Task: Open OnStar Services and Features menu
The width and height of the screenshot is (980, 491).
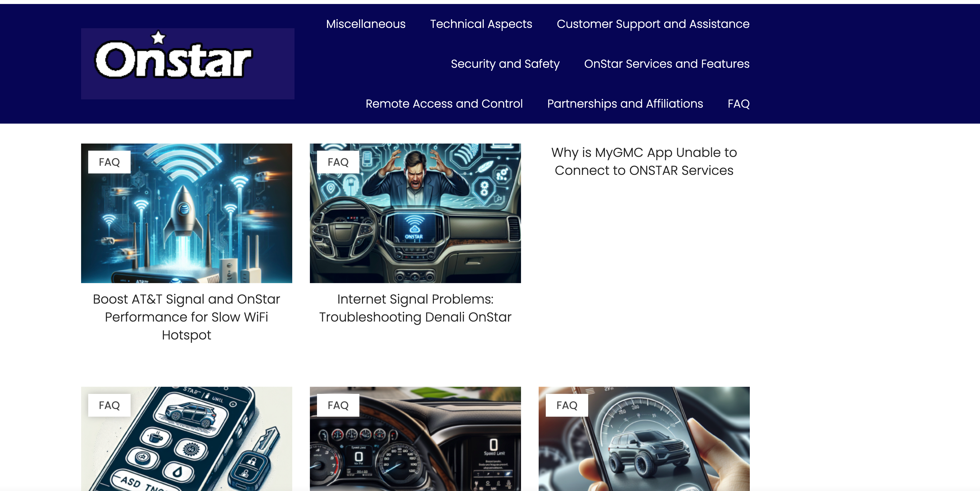Action: [666, 64]
